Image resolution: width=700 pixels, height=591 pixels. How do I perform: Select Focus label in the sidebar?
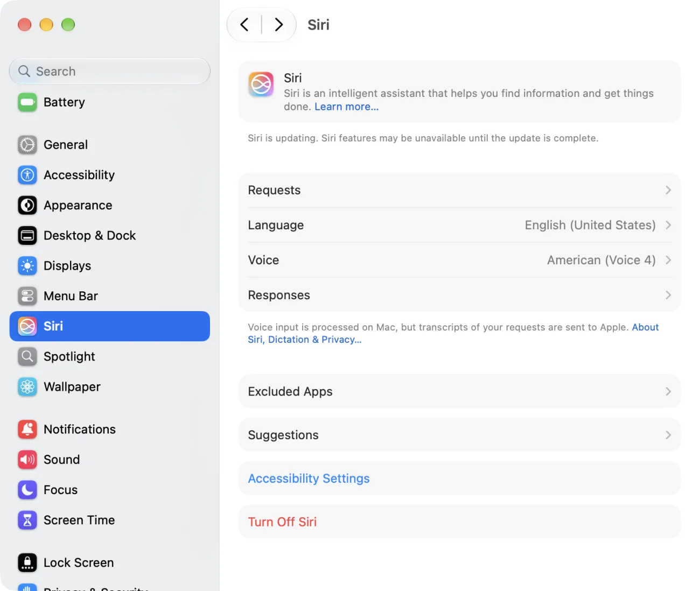point(61,490)
